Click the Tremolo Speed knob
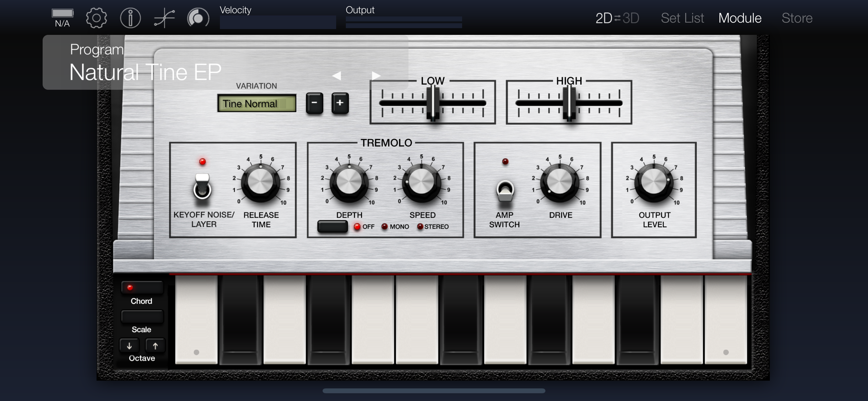Image resolution: width=868 pixels, height=401 pixels. point(421,182)
